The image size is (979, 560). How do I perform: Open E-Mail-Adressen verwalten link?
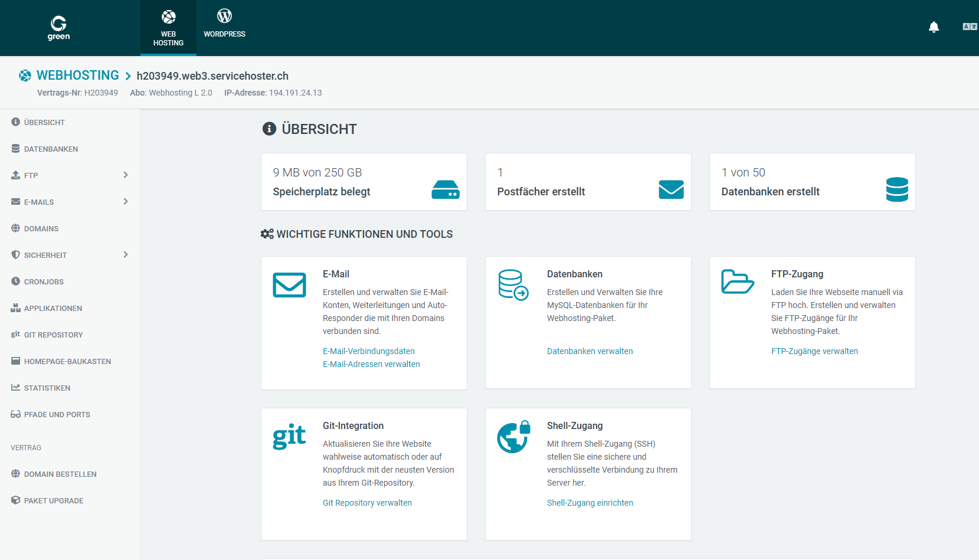click(371, 364)
